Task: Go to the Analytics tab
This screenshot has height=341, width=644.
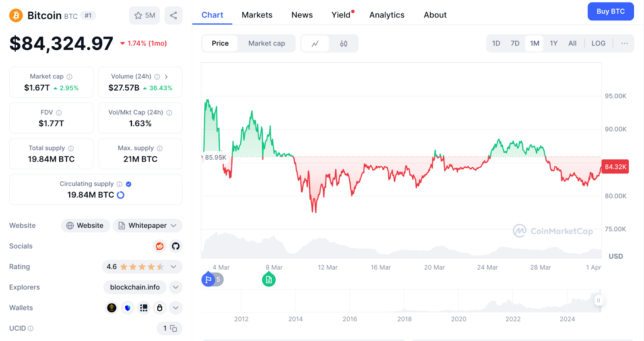Action: 387,15
